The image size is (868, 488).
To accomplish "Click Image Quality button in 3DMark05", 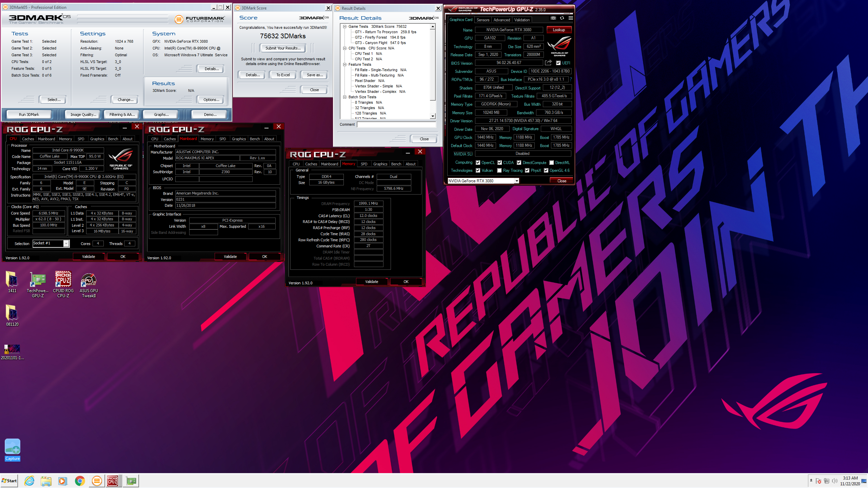I will (83, 115).
